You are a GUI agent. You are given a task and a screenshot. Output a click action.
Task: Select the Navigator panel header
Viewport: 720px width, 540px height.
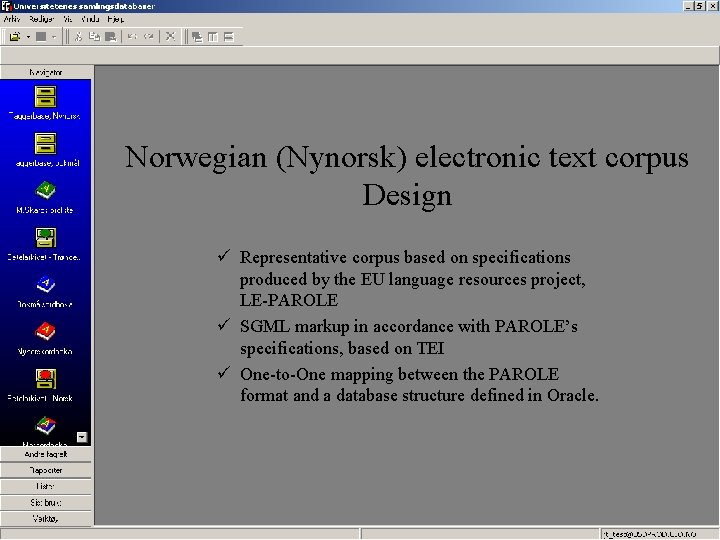(x=46, y=72)
